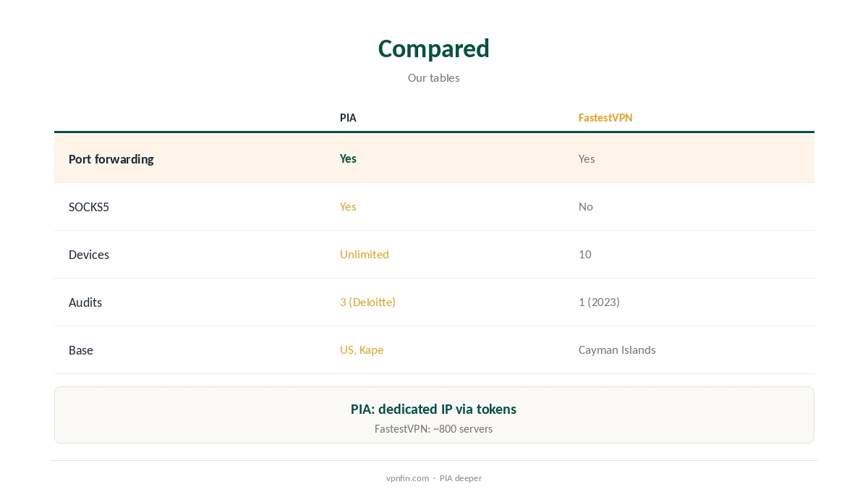
Task: Click the SOCKS5 row label
Action: (x=89, y=207)
